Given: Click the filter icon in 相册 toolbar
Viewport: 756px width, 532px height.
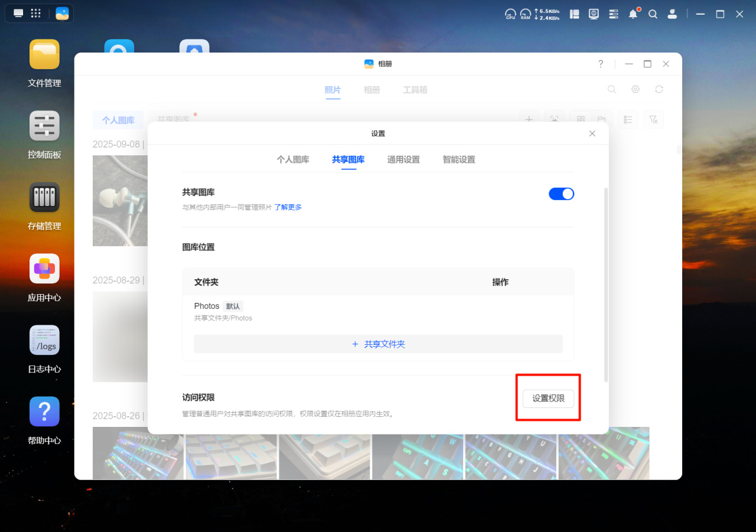Looking at the screenshot, I should [x=653, y=119].
